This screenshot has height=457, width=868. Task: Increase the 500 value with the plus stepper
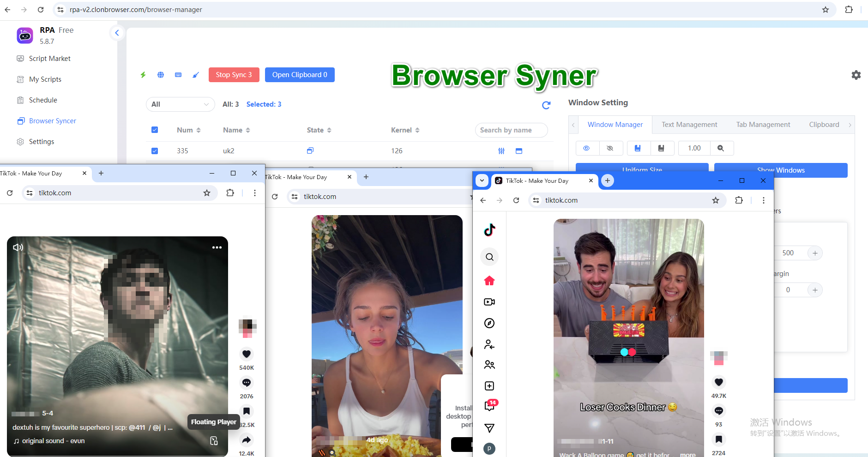tap(815, 253)
